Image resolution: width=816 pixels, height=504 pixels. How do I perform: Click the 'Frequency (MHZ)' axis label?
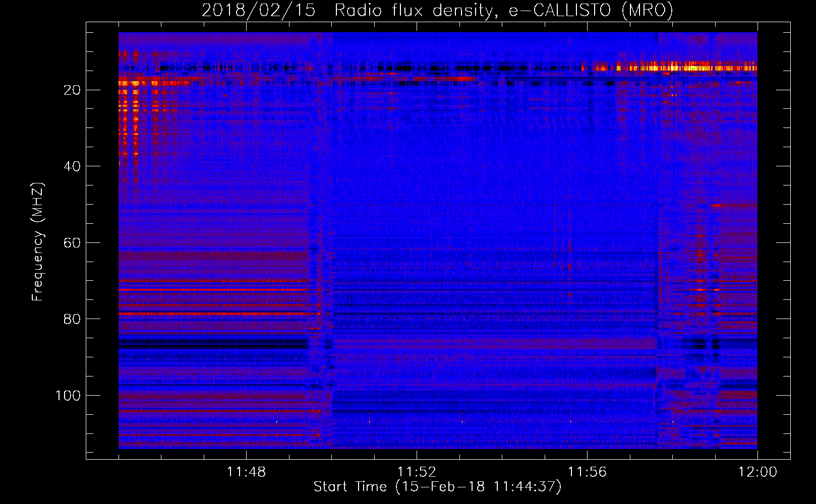(38, 242)
